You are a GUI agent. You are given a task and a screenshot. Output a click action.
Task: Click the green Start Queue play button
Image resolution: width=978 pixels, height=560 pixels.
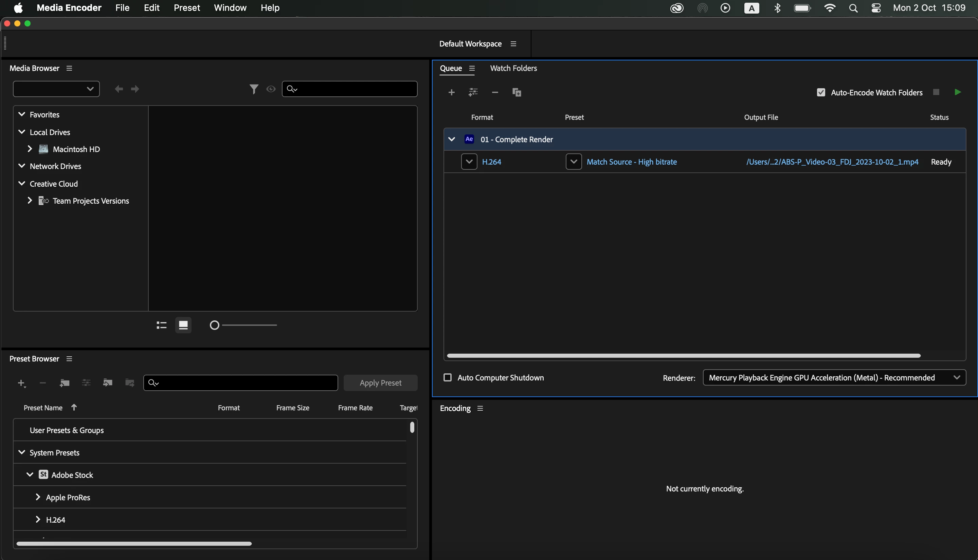click(958, 92)
